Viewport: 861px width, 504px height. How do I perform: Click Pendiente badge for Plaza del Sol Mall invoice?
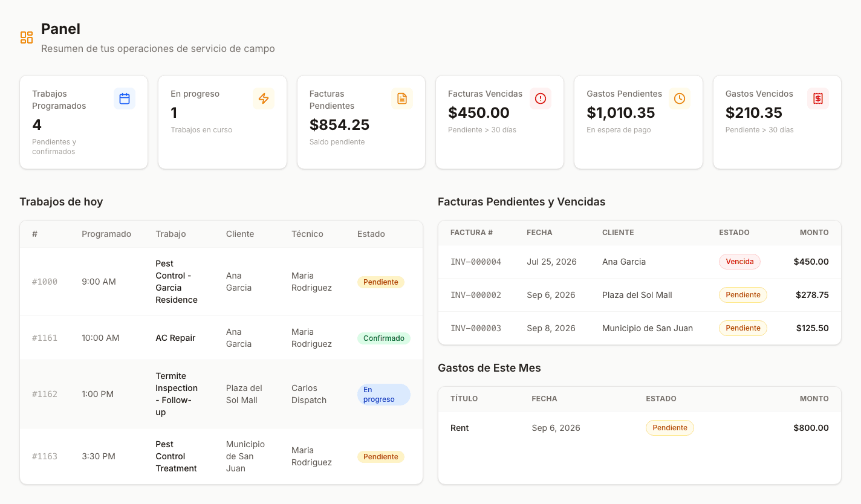click(x=743, y=295)
